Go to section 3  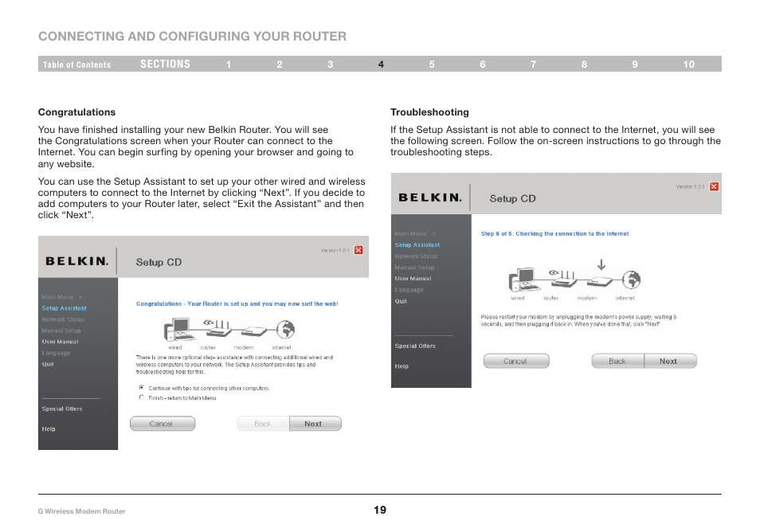point(330,65)
